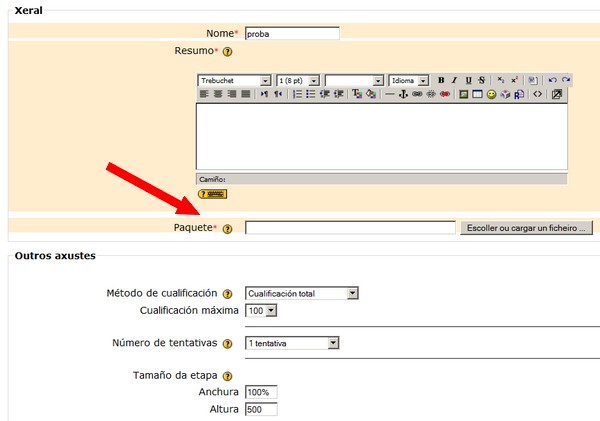Screen dimensions: 600x421
Task: Insert a table into the editor
Action: [477, 94]
